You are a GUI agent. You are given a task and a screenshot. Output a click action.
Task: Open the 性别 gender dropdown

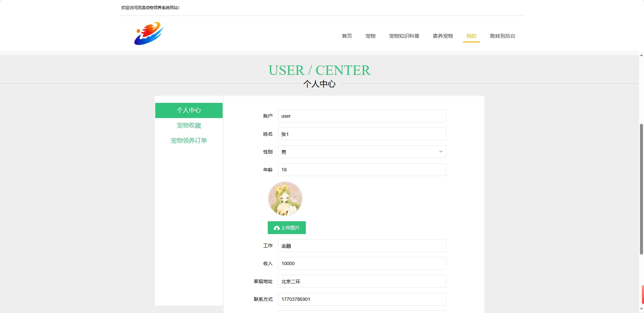362,152
